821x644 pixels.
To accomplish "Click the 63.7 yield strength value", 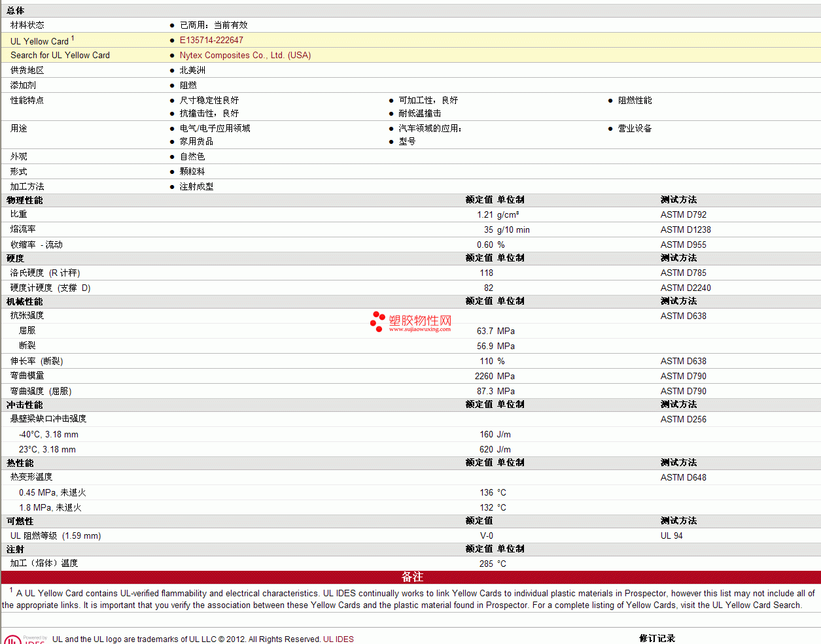I will 485,331.
